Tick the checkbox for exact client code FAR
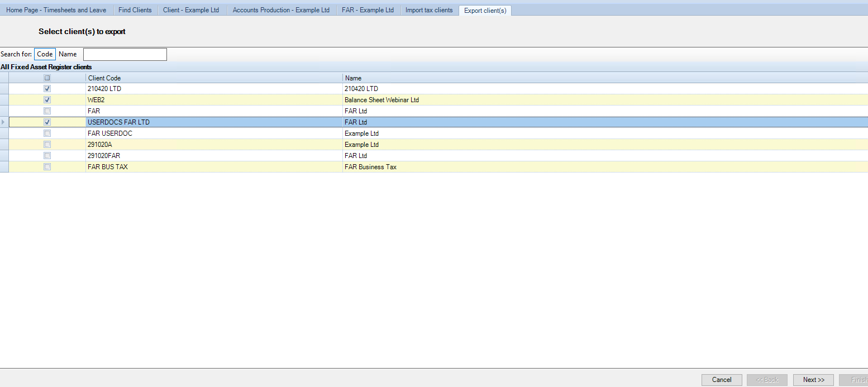868x387 pixels. coord(47,111)
